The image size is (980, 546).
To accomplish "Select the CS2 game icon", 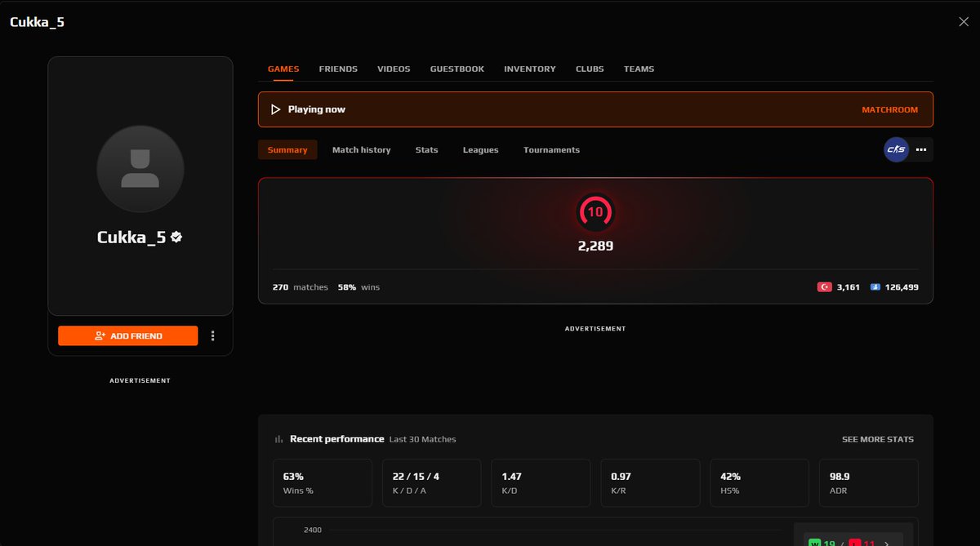I will coord(896,150).
